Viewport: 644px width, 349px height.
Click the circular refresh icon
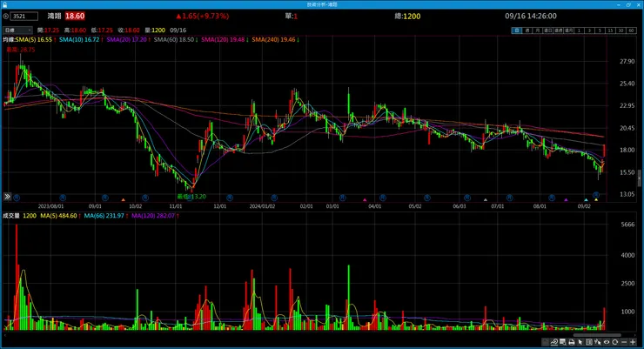click(x=614, y=342)
